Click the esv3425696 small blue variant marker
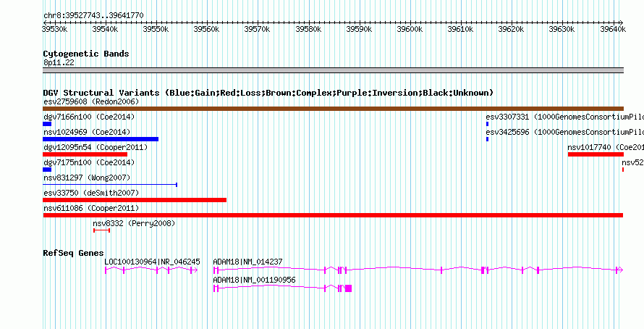The image size is (644, 329). click(488, 139)
